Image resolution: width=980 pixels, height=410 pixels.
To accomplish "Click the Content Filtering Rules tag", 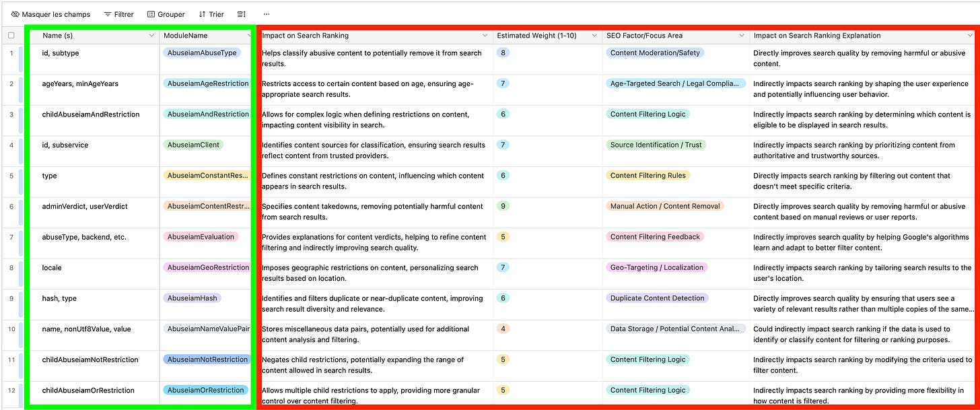I will coord(648,176).
